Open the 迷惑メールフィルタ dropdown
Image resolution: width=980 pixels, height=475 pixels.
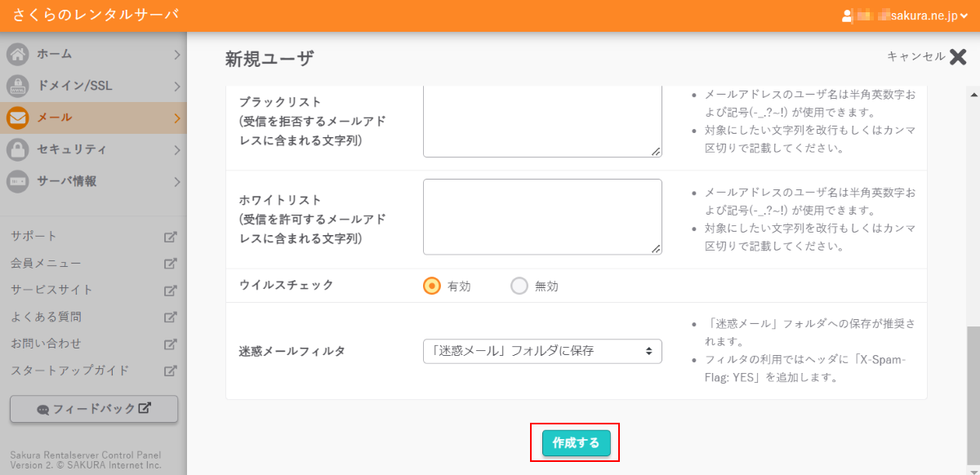point(542,352)
